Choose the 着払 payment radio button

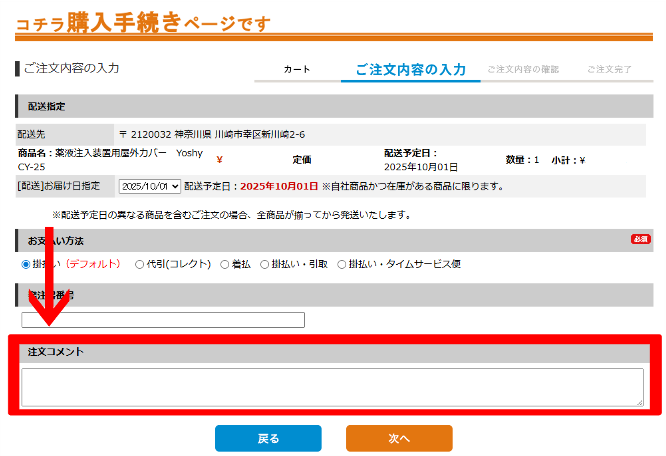coord(226,265)
